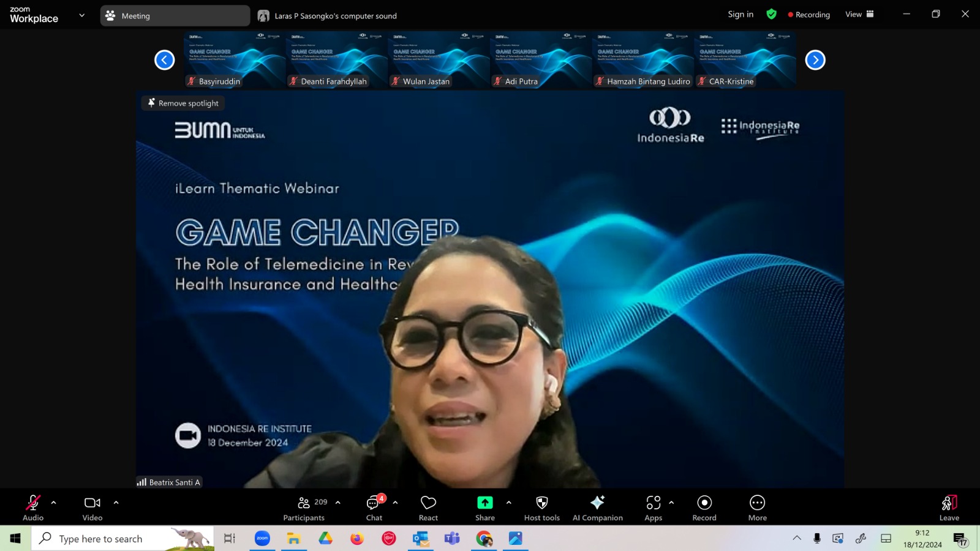The height and width of the screenshot is (551, 980).
Task: Toggle camera with the Video button
Action: coord(92,508)
